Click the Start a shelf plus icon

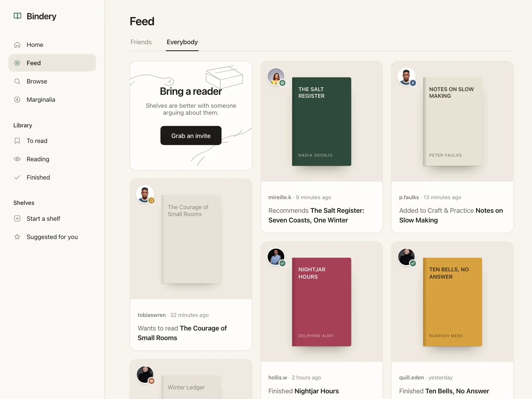(x=17, y=218)
